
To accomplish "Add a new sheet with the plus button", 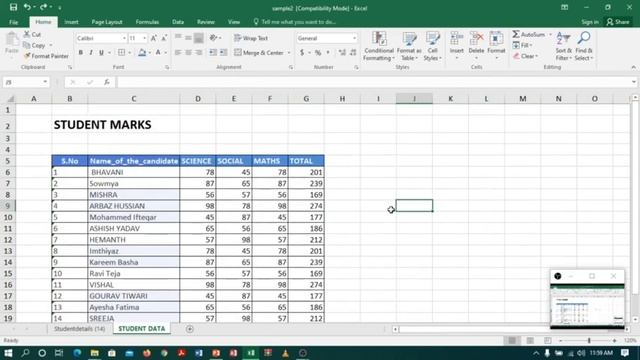I will 189,329.
